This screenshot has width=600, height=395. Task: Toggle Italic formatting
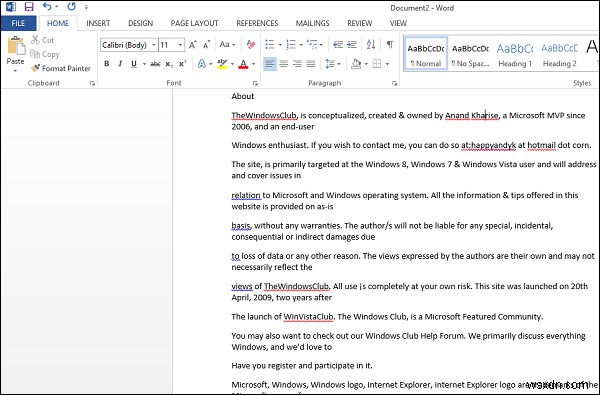click(120, 64)
